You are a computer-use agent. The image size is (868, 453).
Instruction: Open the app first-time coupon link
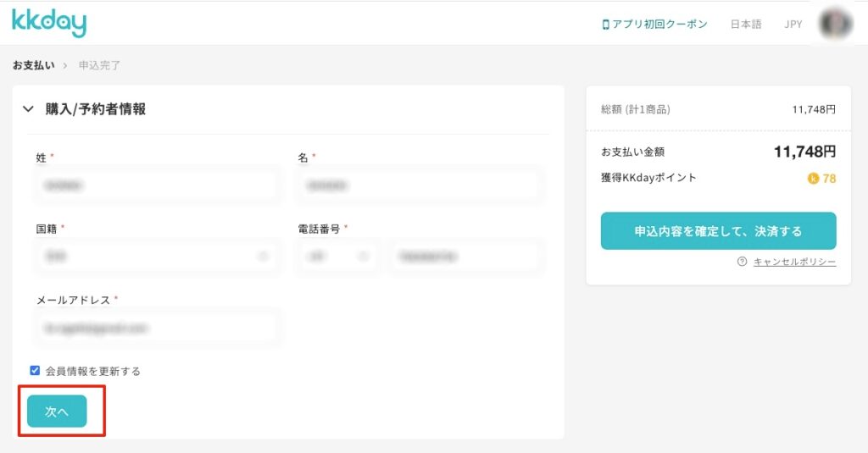655,25
